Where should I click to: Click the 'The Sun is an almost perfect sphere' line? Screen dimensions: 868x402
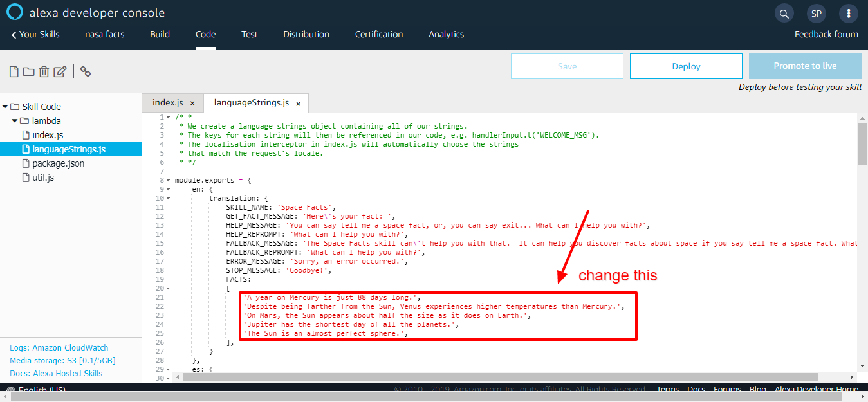coord(326,334)
